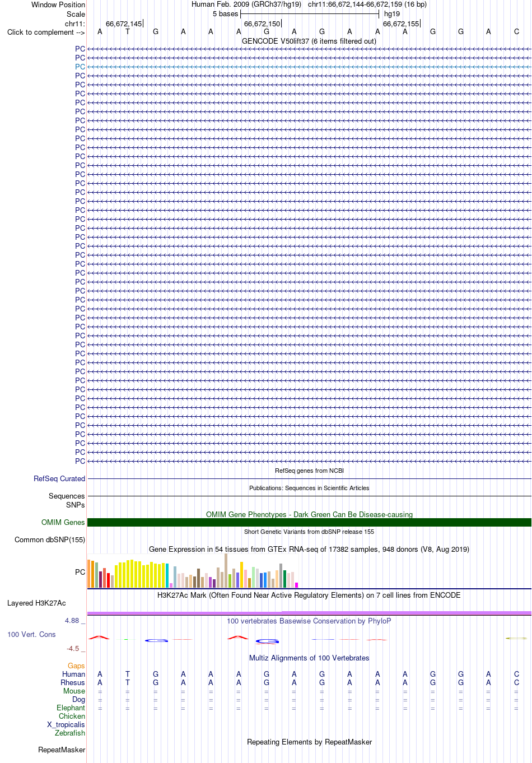Select the X_tropicalis species label

[66, 724]
